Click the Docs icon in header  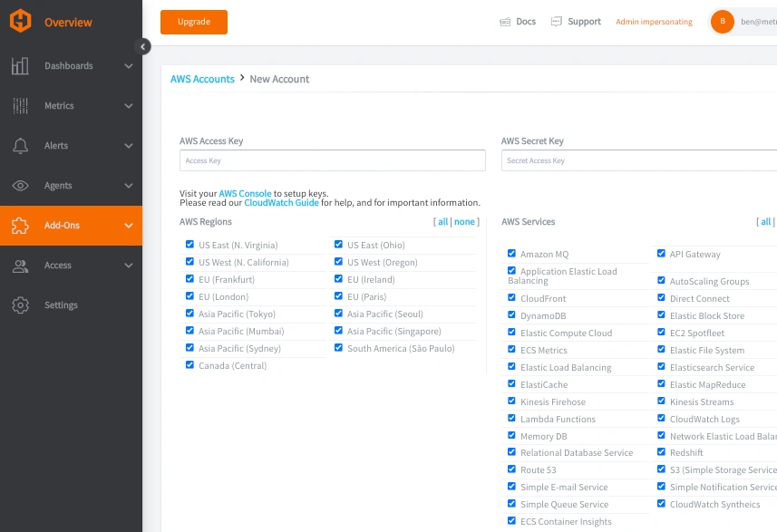click(x=505, y=22)
